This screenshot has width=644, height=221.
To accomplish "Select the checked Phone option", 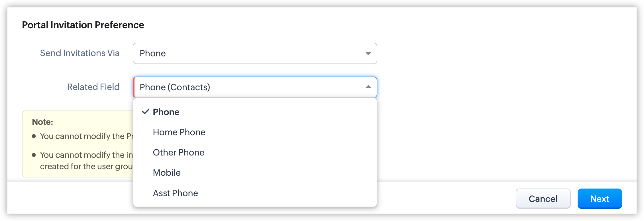I will [166, 112].
